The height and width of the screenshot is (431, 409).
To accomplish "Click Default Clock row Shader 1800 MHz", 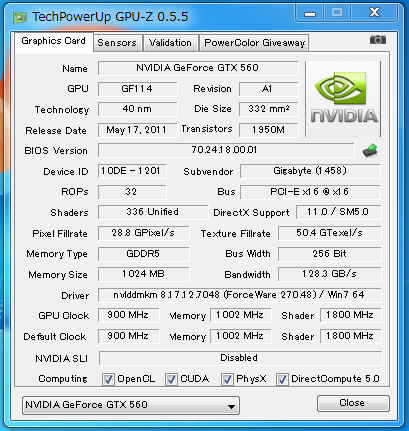I will (350, 336).
